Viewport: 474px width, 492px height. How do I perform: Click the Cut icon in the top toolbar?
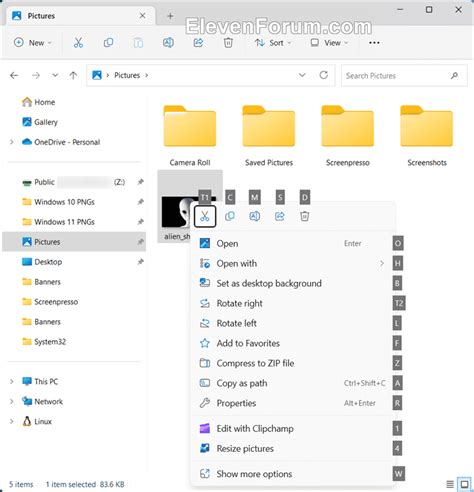pos(78,43)
